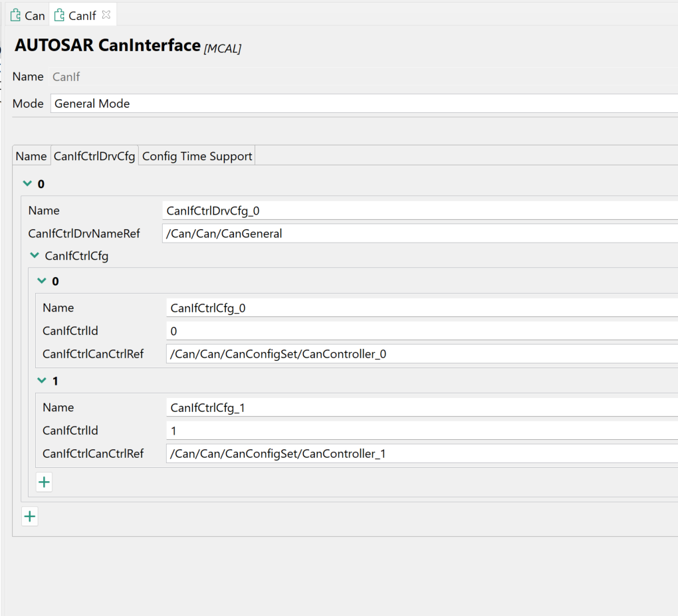This screenshot has width=678, height=616.
Task: Add a new CanIfCtrlCfg entry
Action: [x=44, y=482]
